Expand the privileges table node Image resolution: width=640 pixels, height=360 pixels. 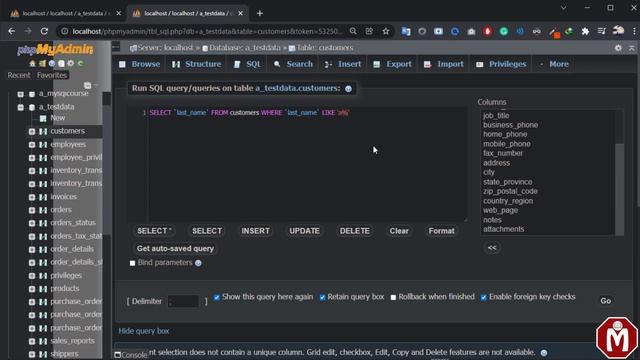point(32,276)
